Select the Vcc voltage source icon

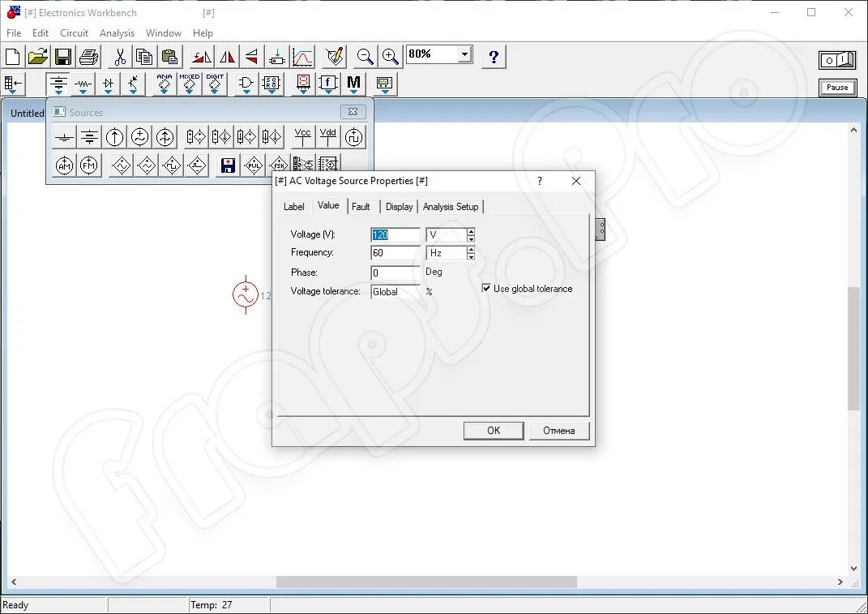coord(303,137)
